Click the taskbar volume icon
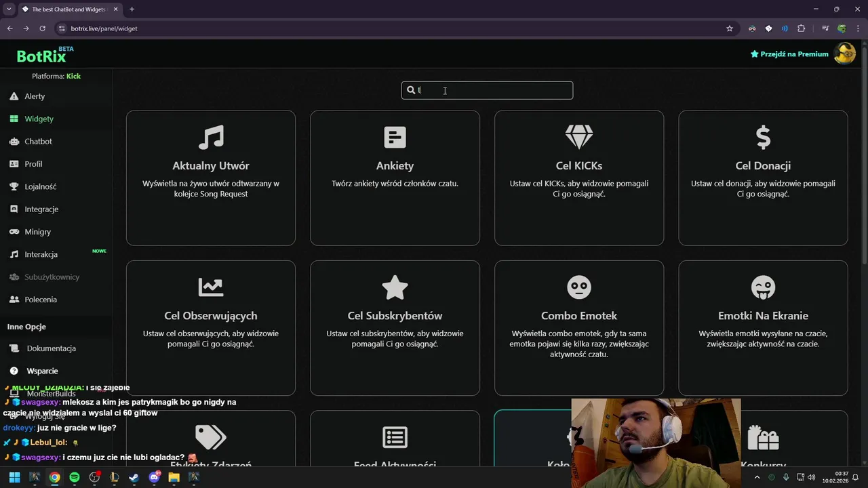This screenshot has width=868, height=488. (812, 477)
